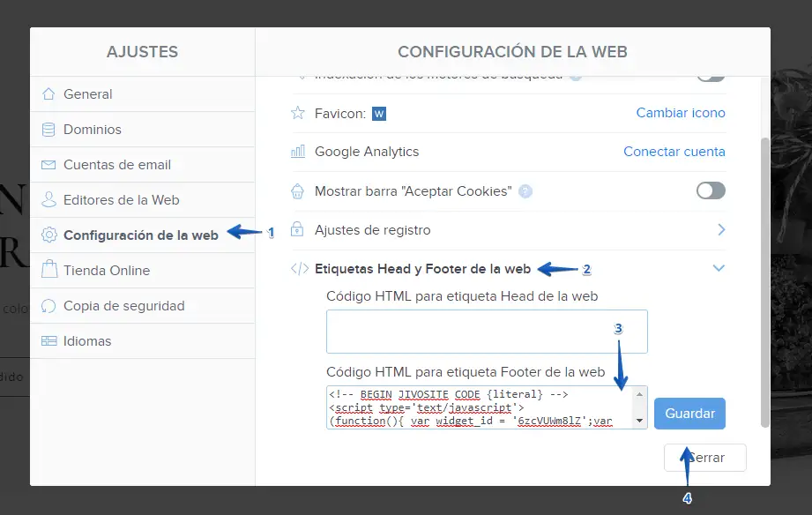The image size is (812, 515).
Task: Click the current favicon W thumbnail
Action: click(380, 114)
